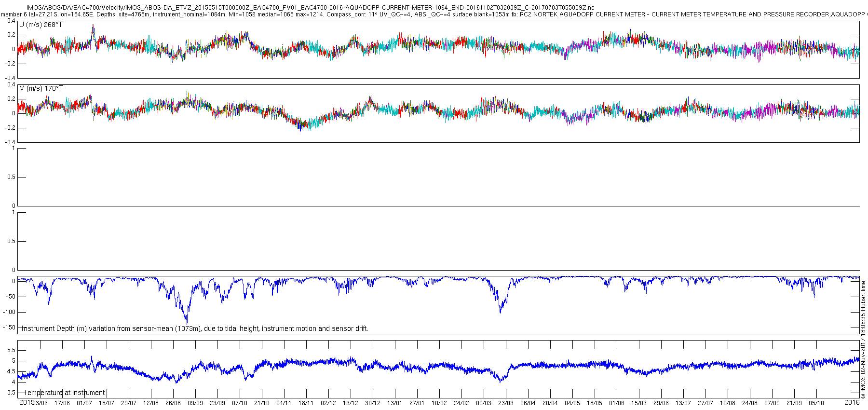Select the 26/08 date tick label

tap(173, 403)
